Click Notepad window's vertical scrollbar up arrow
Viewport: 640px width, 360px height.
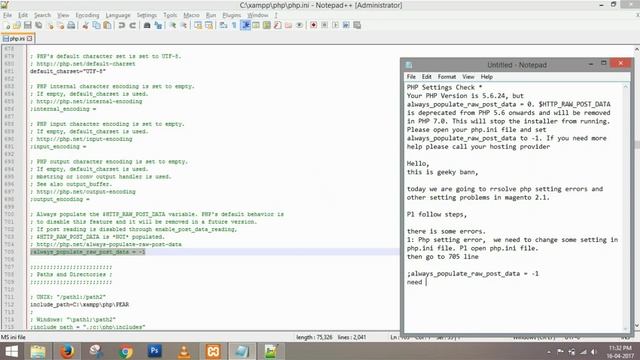626,87
